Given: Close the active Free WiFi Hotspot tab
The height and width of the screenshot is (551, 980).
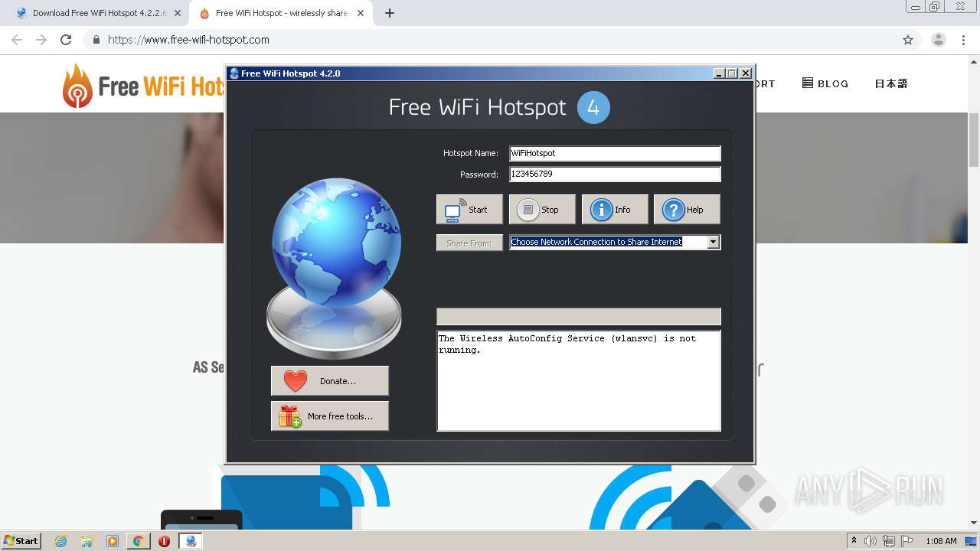Looking at the screenshot, I should pyautogui.click(x=361, y=13).
